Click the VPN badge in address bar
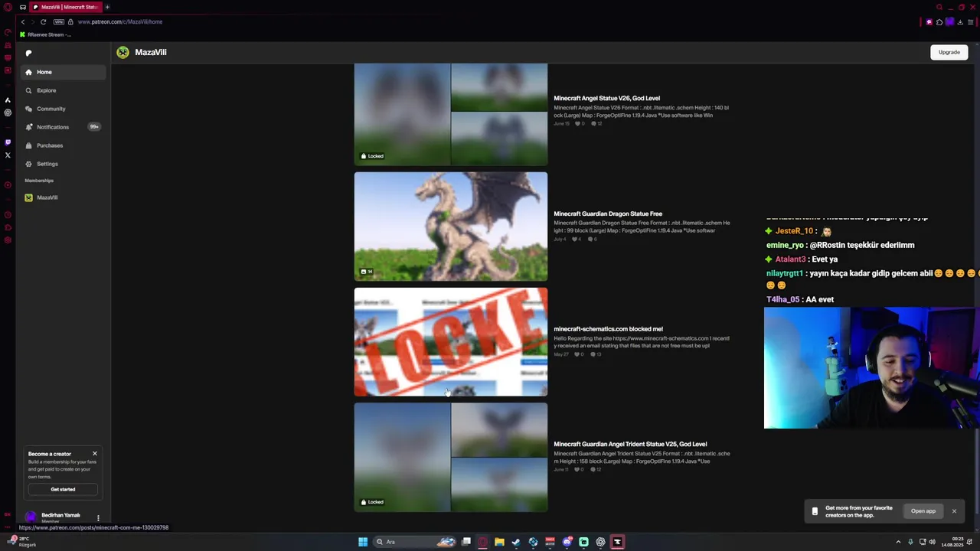The height and width of the screenshot is (551, 980). click(x=59, y=21)
